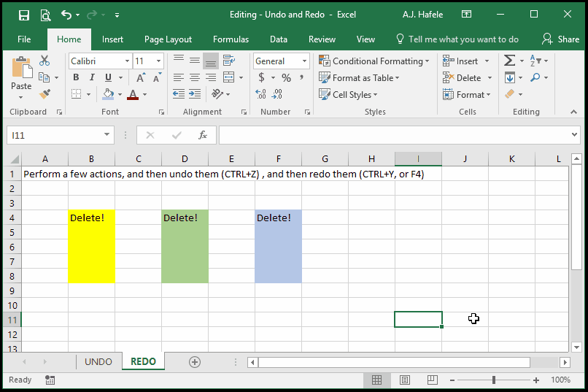Decrease font size with small A

[157, 77]
